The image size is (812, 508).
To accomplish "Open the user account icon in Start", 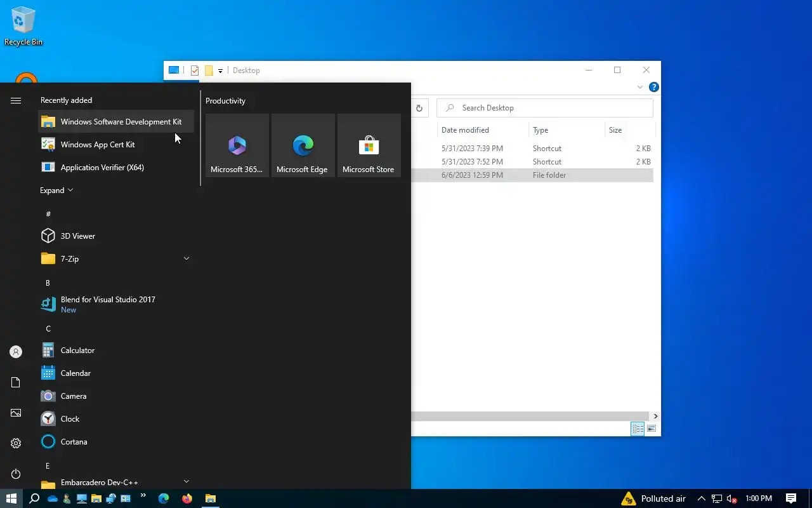I will pos(16,352).
